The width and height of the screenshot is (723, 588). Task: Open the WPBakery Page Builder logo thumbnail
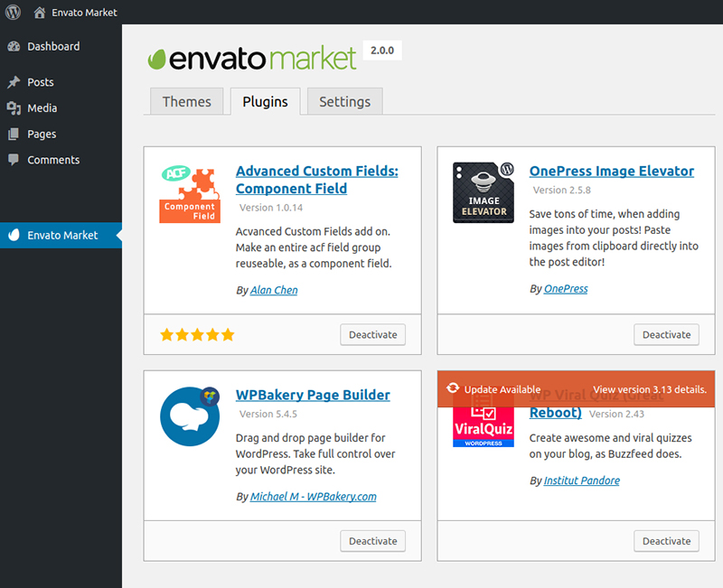[x=190, y=416]
